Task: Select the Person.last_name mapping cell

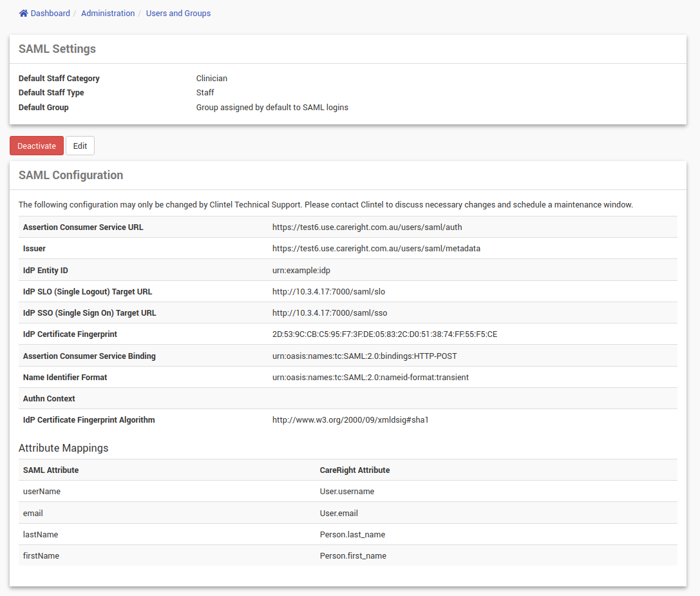Action: [352, 535]
